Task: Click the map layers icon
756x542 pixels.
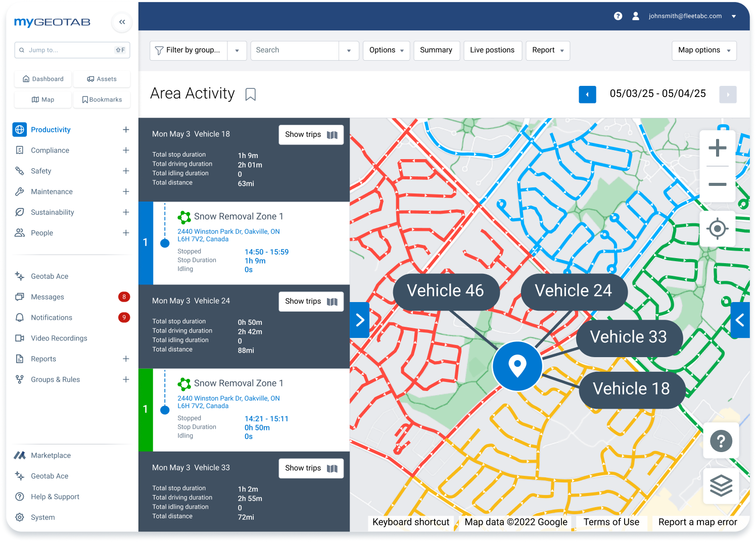Action: [721, 486]
